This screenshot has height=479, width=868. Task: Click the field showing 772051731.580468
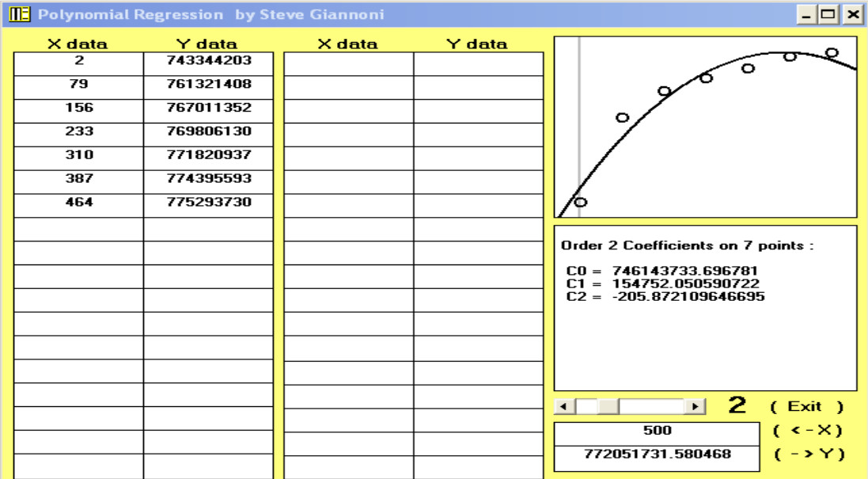point(657,458)
